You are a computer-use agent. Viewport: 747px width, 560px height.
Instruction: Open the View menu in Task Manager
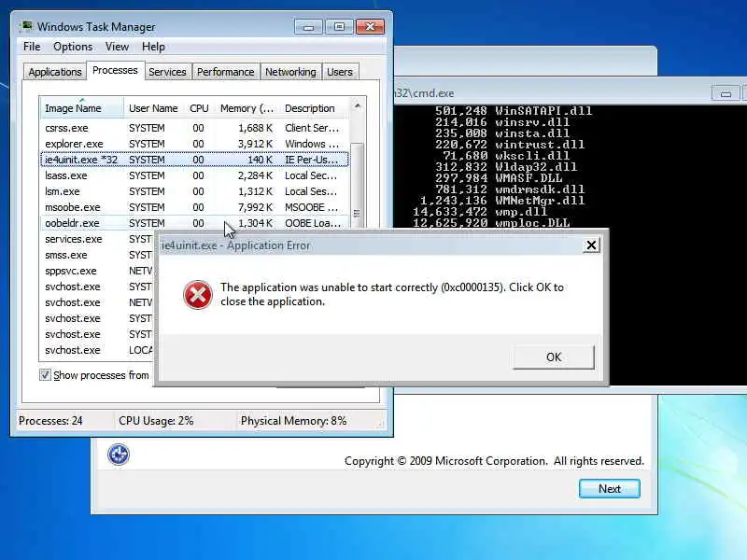(x=118, y=47)
